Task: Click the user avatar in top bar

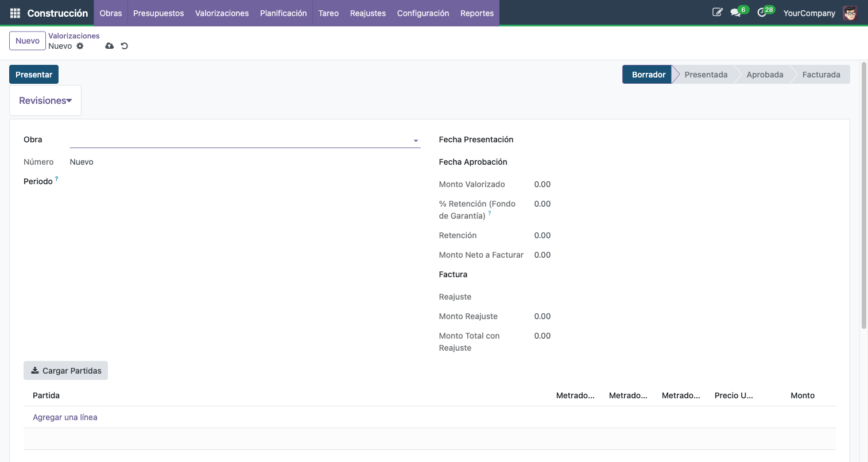Action: [850, 13]
